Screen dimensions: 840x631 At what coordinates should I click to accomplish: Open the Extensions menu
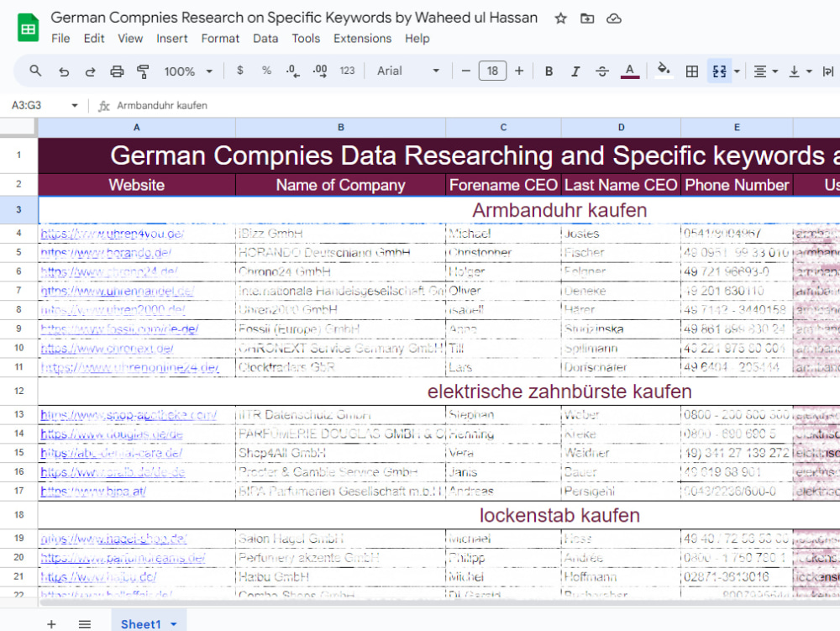[x=362, y=38]
